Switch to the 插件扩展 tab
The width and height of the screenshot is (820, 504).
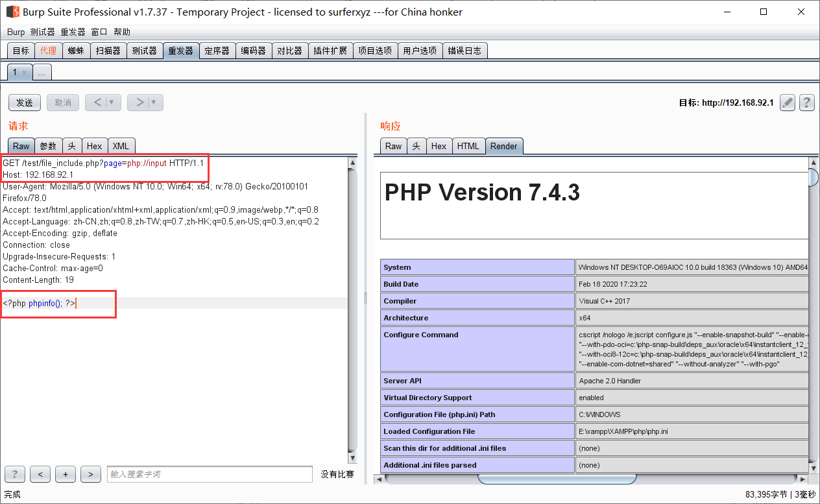(330, 51)
